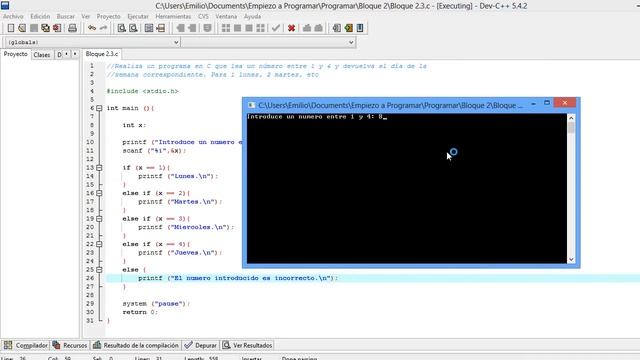
Task: Click the green arrow icon near toolbar end
Action: coord(348,28)
